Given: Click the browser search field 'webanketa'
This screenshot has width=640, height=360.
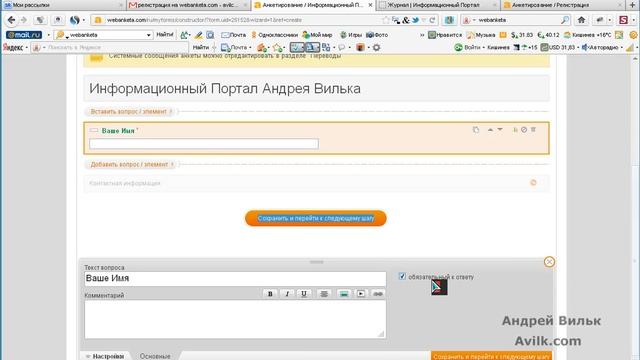Looking at the screenshot, I should pos(516,20).
